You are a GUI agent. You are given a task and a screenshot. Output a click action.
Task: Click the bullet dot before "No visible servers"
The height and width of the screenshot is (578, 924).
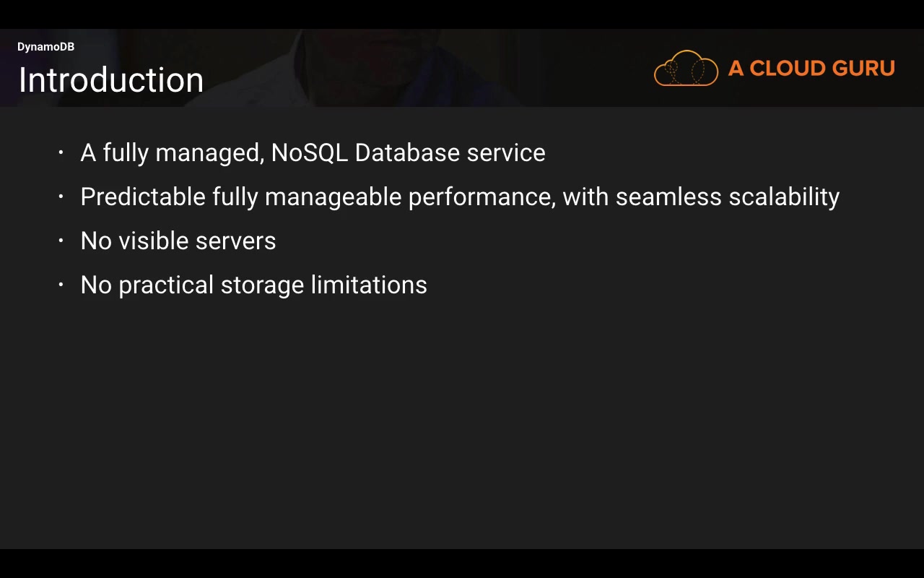[x=61, y=241]
